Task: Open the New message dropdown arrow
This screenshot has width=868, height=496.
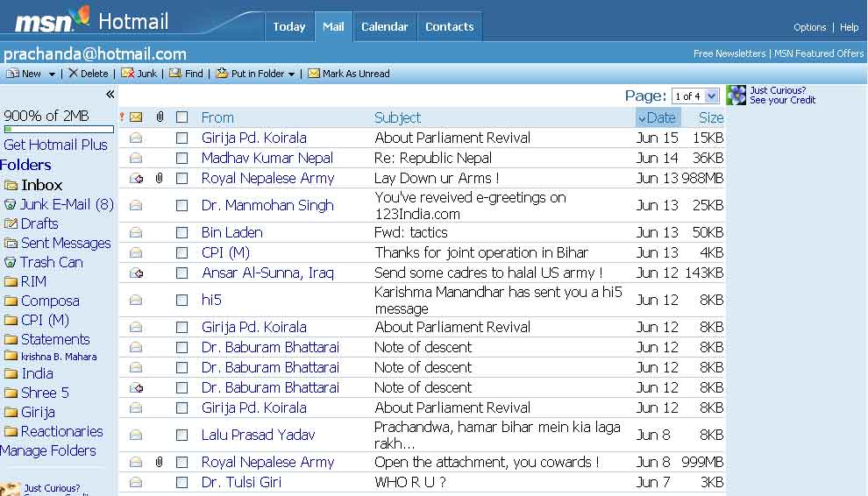Action: pos(52,74)
